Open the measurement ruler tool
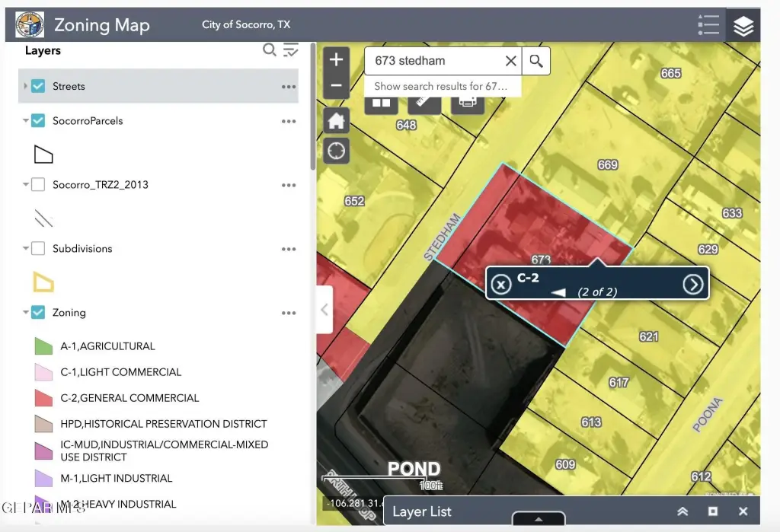Viewport: 780px width, 532px height. point(424,103)
